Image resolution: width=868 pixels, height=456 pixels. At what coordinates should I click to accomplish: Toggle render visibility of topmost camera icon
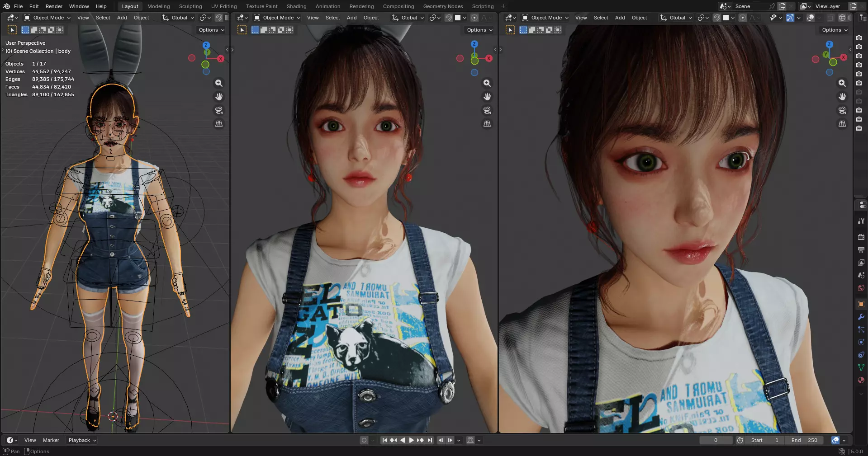(859, 38)
